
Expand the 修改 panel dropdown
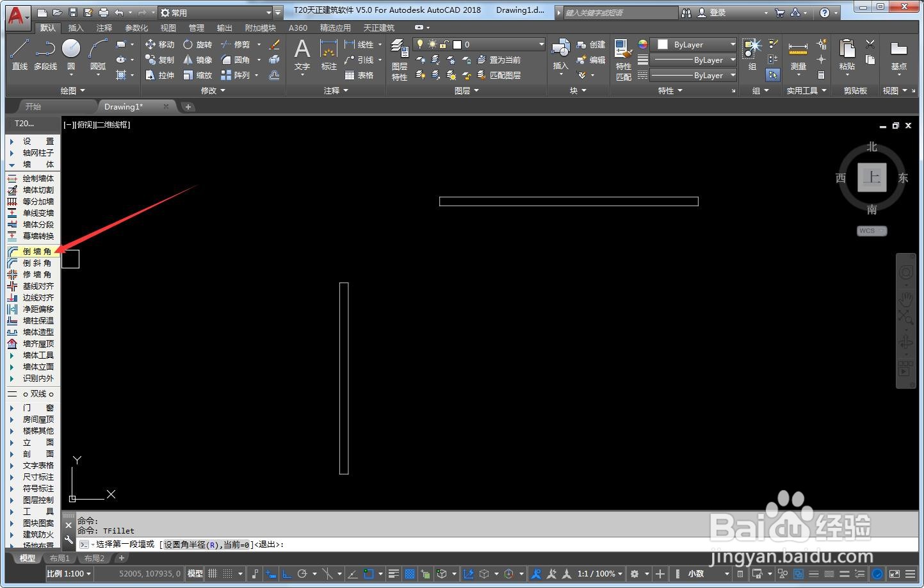[x=213, y=91]
